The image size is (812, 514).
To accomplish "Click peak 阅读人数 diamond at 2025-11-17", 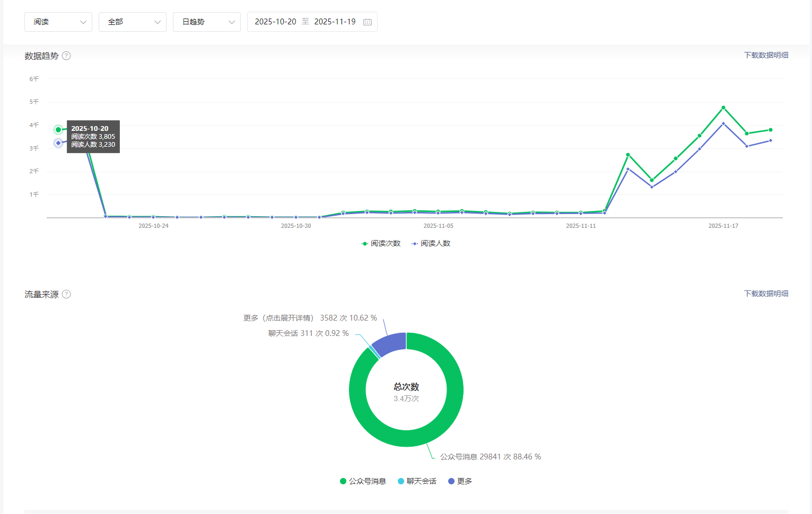I will [x=723, y=123].
